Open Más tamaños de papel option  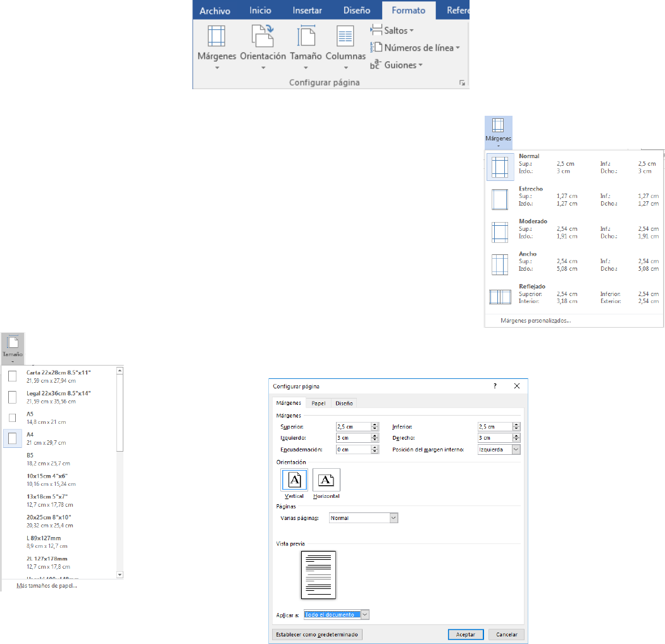pos(47,586)
